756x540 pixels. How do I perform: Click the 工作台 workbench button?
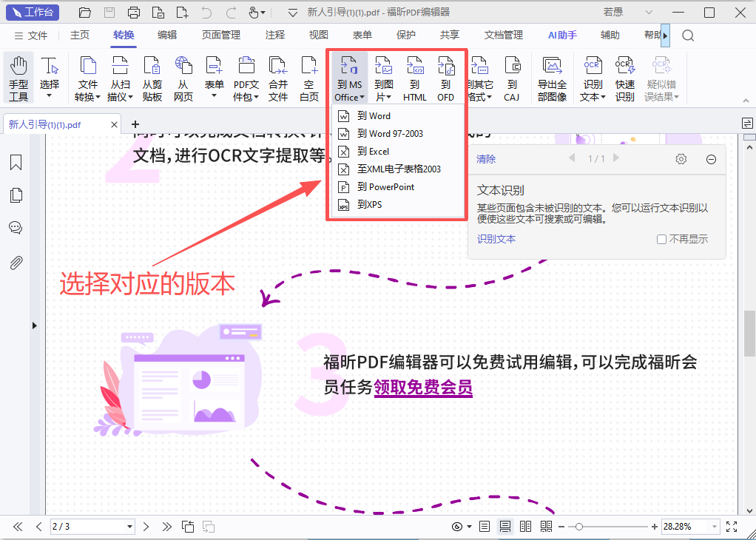[x=33, y=13]
